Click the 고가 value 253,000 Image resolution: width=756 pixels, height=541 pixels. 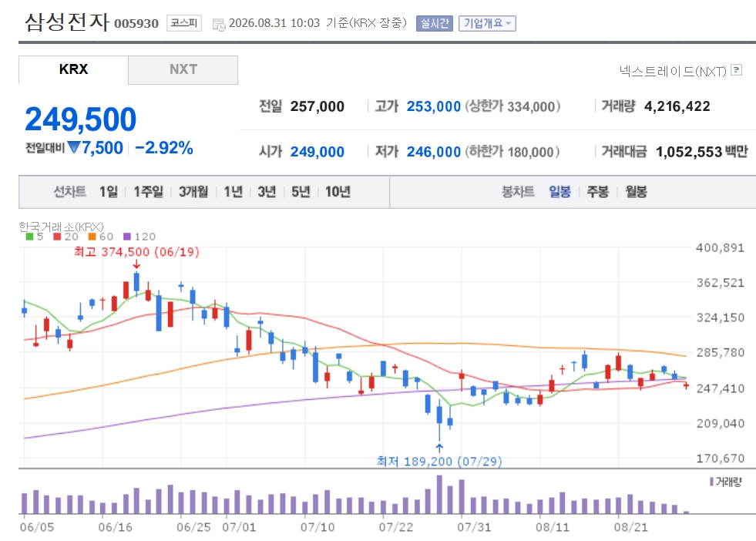(x=433, y=106)
